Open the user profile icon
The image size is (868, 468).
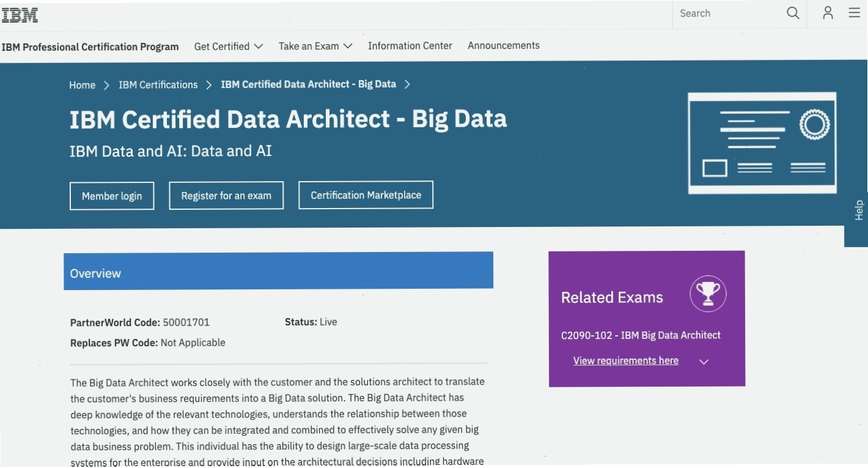tap(828, 13)
